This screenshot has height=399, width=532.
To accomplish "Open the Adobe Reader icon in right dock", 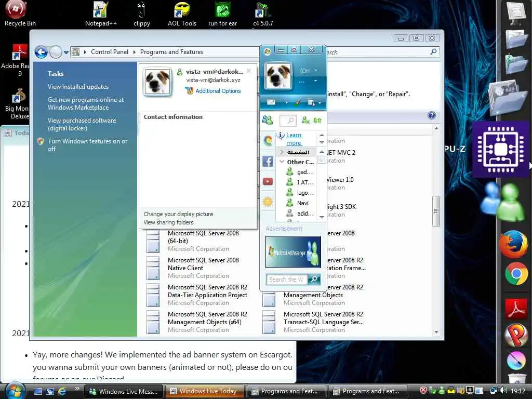I will pyautogui.click(x=516, y=309).
